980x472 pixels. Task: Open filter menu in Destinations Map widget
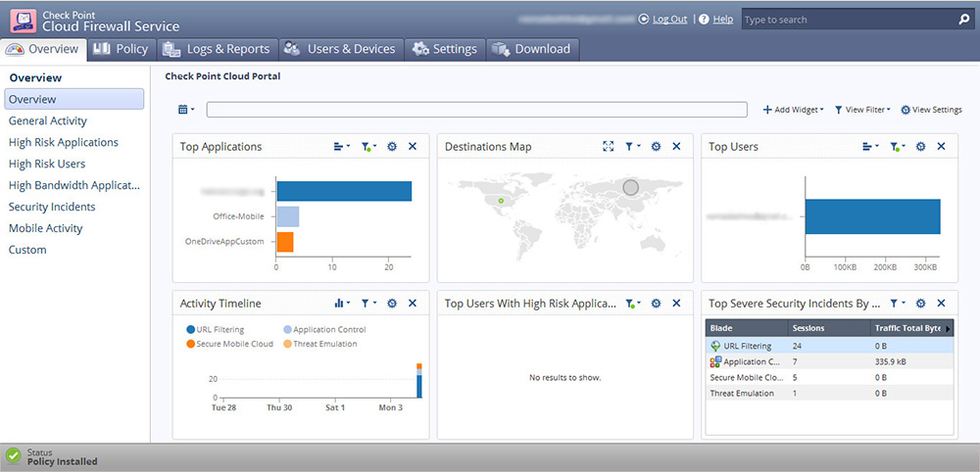pos(632,147)
